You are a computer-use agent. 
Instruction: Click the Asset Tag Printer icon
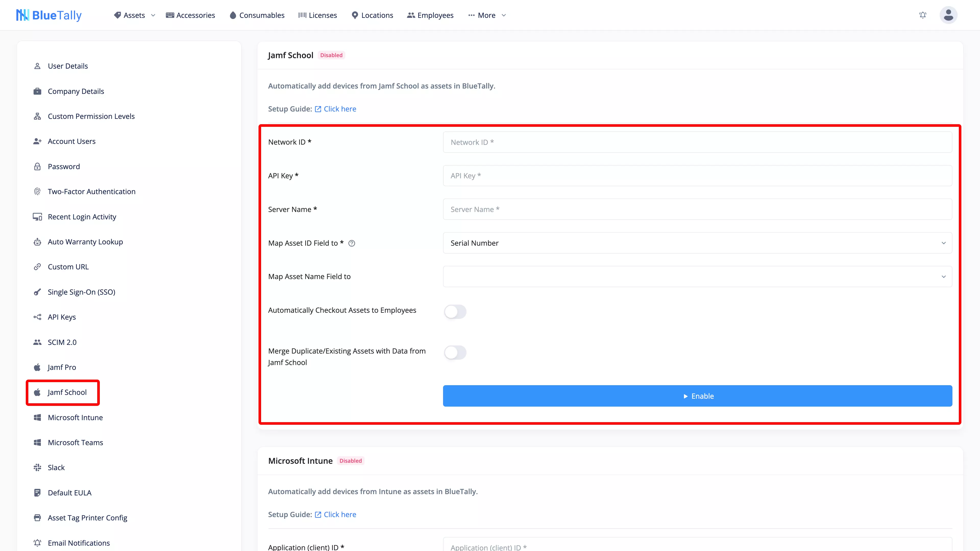(37, 518)
